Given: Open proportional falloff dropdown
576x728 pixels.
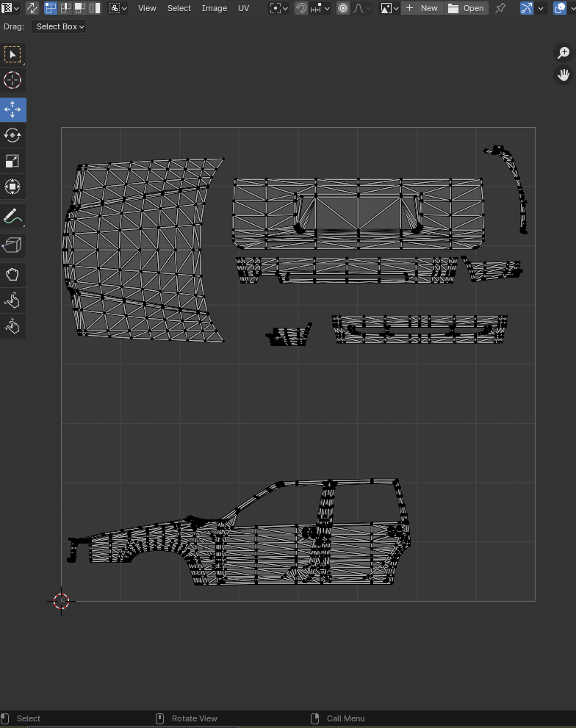Looking at the screenshot, I should (362, 8).
